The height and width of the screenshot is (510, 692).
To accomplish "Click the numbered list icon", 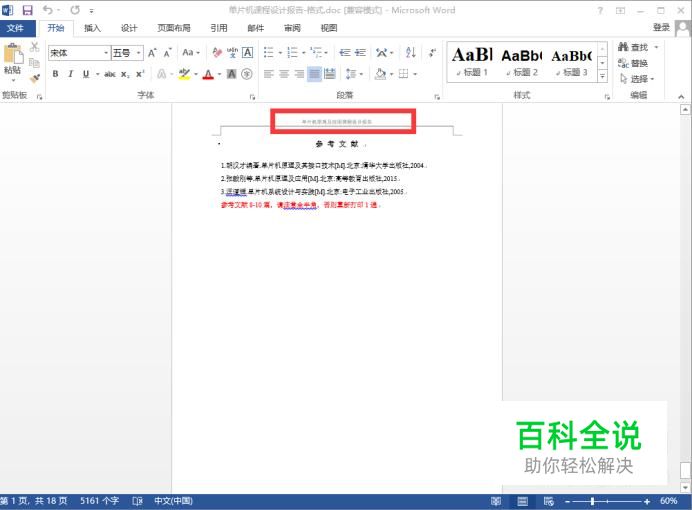I will pos(292,53).
